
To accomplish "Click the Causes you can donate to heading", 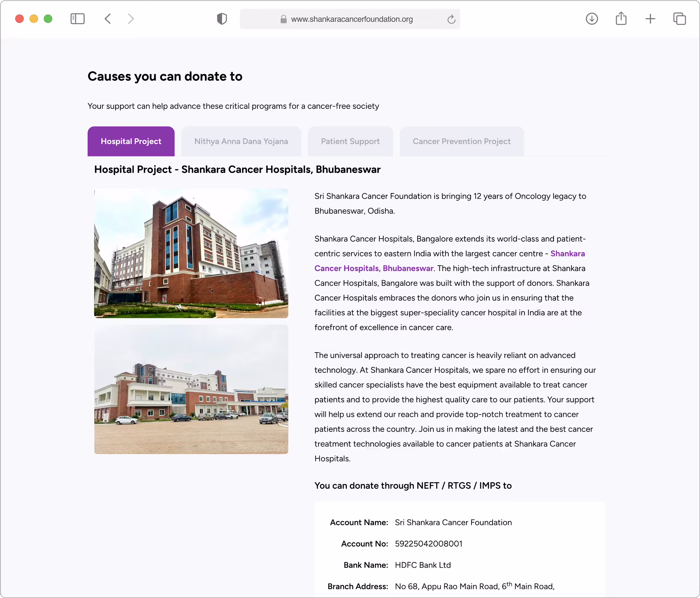I will click(x=165, y=76).
